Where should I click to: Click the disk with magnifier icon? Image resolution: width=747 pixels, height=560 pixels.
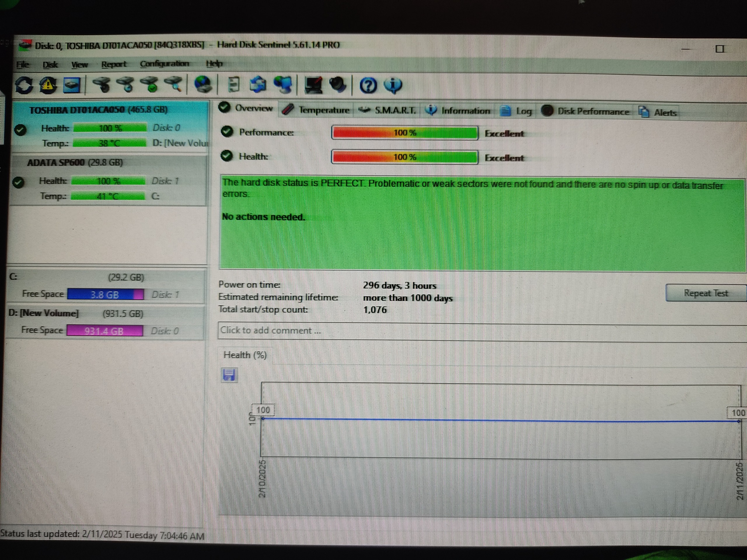(x=173, y=84)
